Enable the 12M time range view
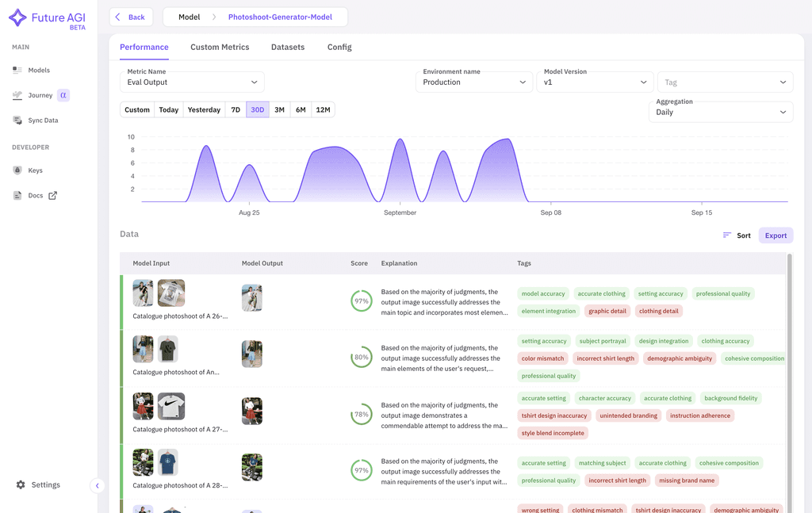The width and height of the screenshot is (812, 513). pos(323,109)
